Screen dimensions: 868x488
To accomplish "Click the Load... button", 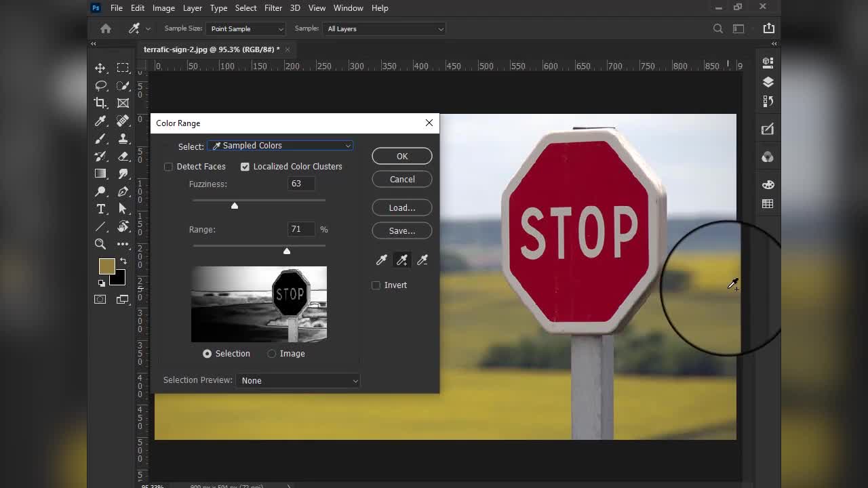I will (401, 208).
